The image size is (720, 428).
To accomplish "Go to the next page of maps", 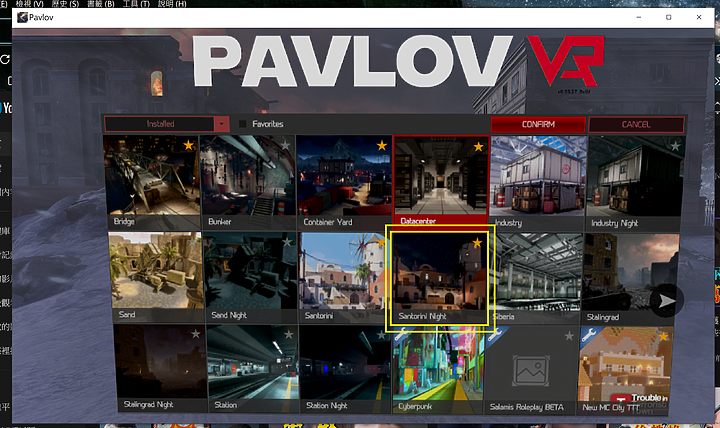I will [666, 301].
